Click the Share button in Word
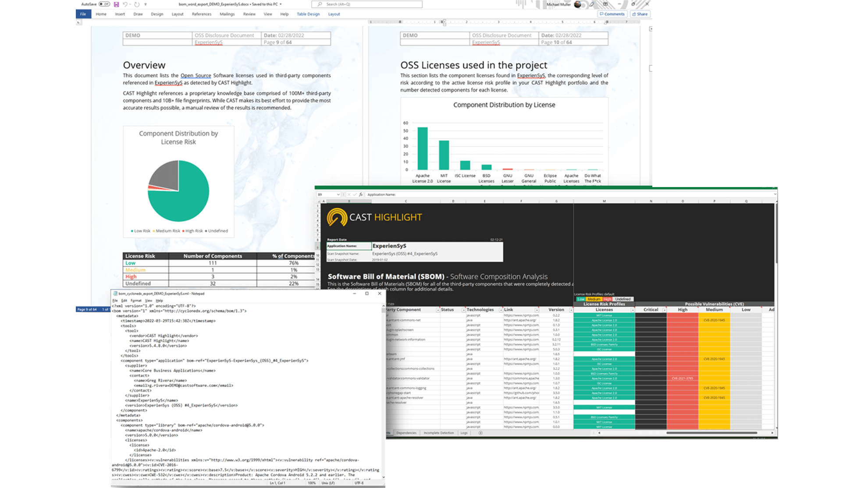 [641, 13]
